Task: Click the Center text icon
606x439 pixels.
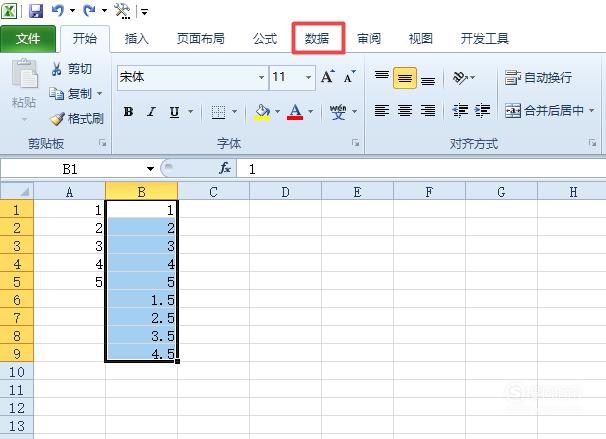Action: 405,111
